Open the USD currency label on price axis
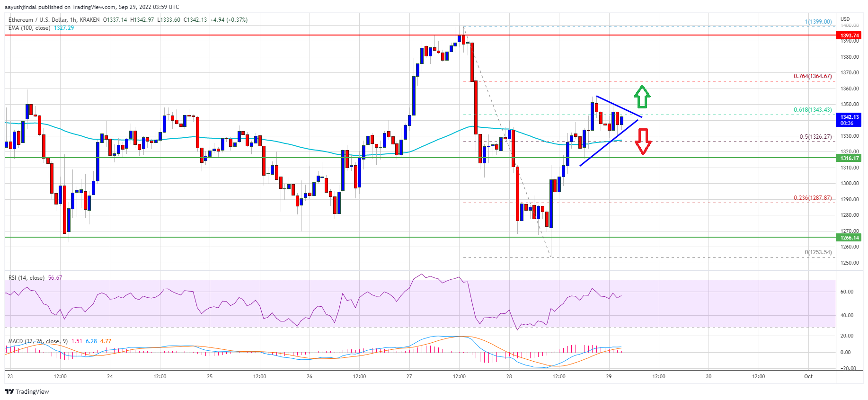 tap(845, 19)
